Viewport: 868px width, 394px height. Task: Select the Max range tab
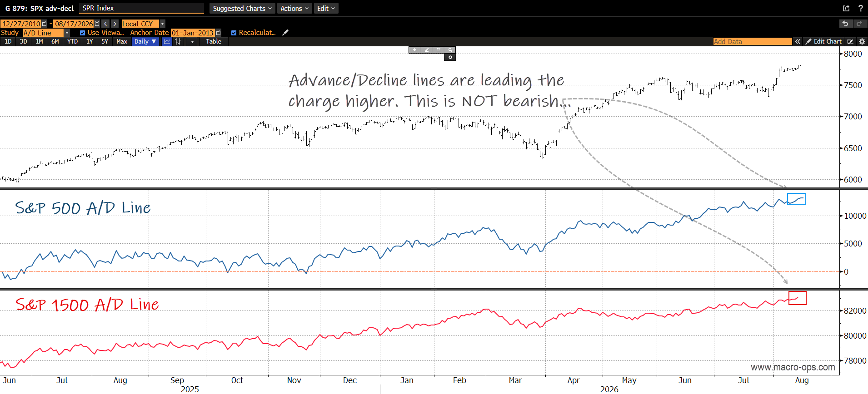122,41
